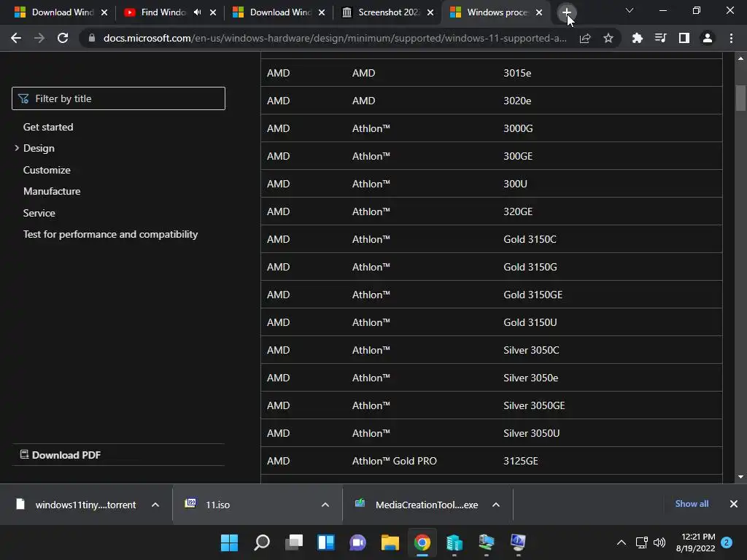Open the Windows Start menu
The image size is (747, 560).
(x=229, y=542)
